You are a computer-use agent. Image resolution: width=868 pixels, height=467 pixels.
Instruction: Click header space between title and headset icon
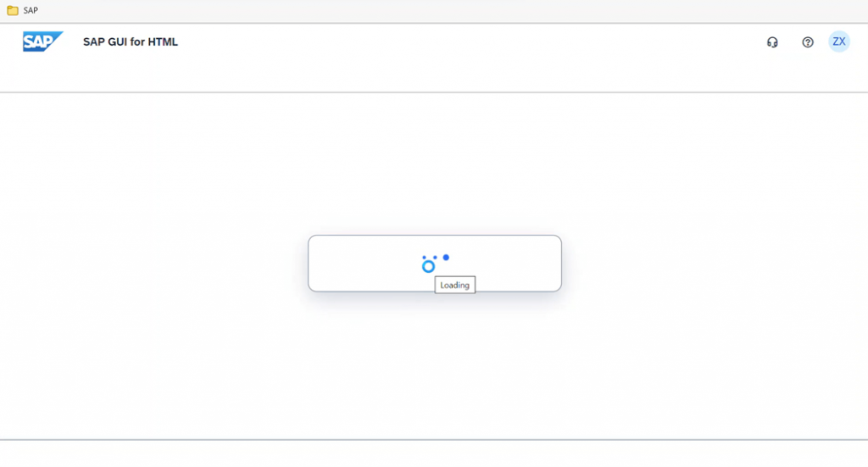pos(470,42)
